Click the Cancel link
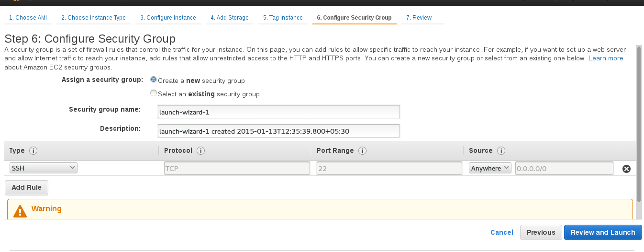The image size is (644, 252). pos(502,232)
